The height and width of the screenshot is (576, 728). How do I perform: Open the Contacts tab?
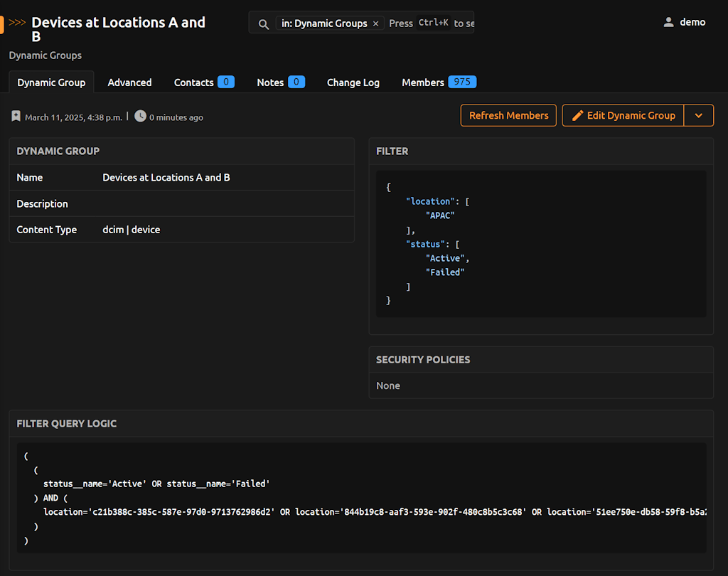click(194, 82)
